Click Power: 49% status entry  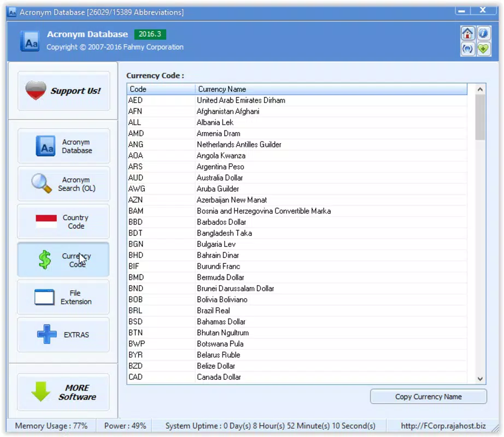[125, 426]
